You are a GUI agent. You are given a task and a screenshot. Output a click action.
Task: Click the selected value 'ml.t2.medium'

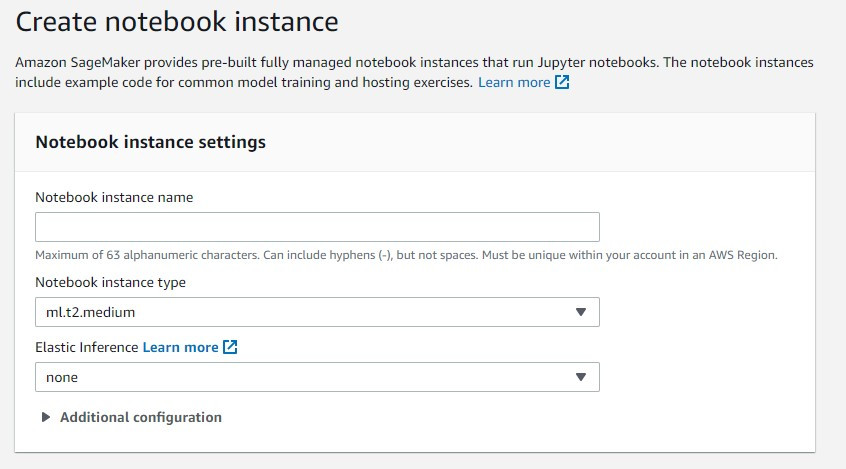click(x=90, y=312)
